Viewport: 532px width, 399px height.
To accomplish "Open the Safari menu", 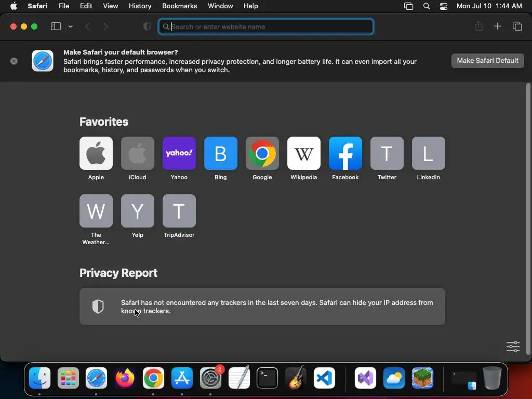I will [x=37, y=6].
